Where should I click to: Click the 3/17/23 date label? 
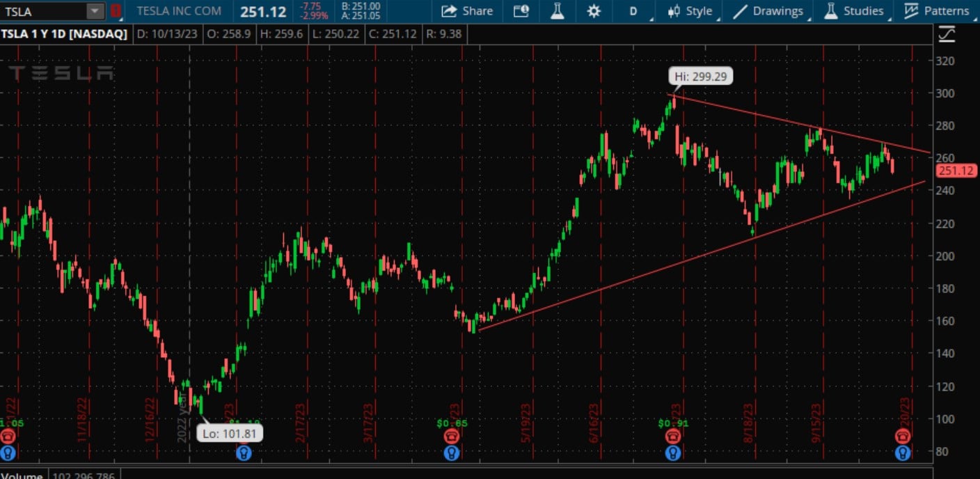[x=370, y=423]
